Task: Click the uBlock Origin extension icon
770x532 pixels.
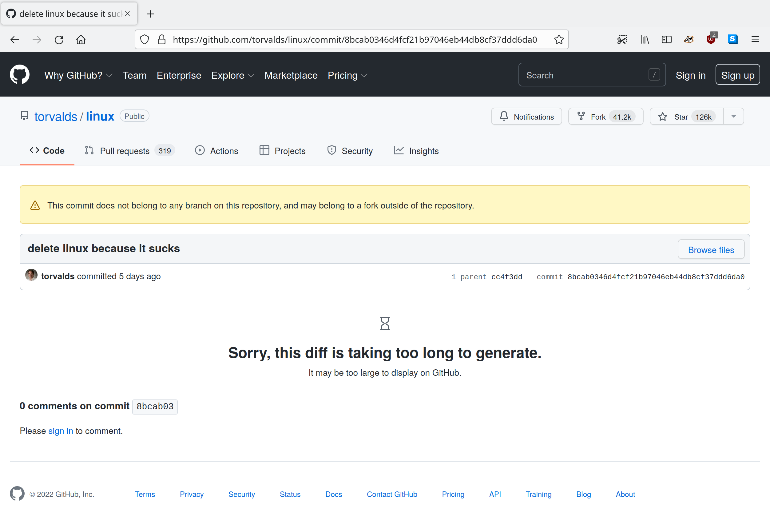Action: point(711,39)
